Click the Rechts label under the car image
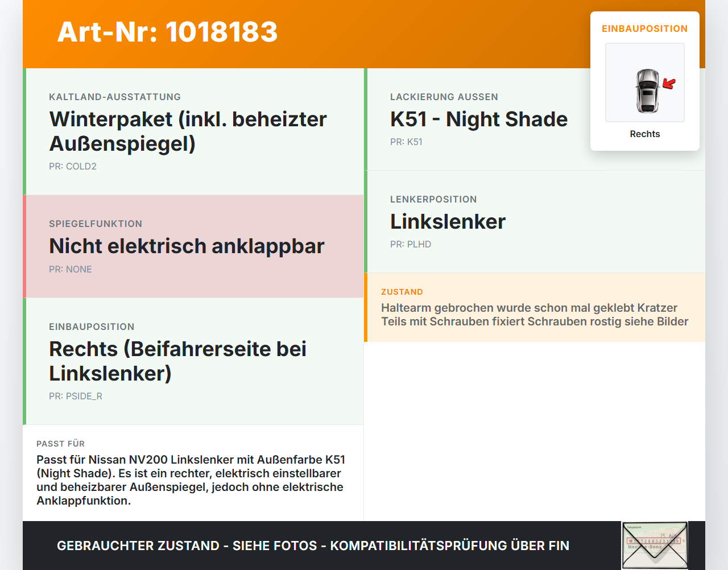The width and height of the screenshot is (728, 570). [x=644, y=134]
